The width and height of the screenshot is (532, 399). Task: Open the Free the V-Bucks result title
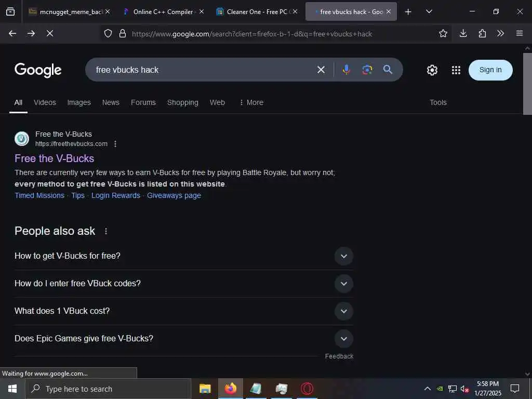click(54, 158)
